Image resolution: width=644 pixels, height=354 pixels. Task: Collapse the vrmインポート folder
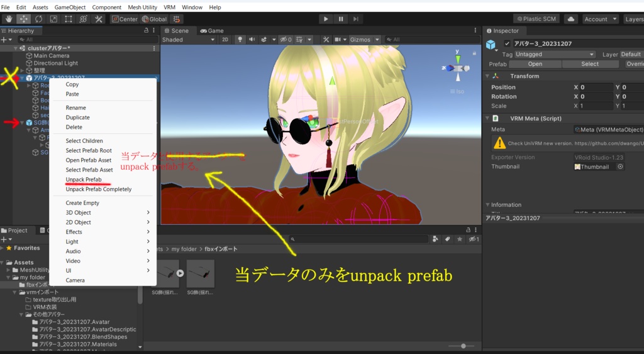(15, 292)
